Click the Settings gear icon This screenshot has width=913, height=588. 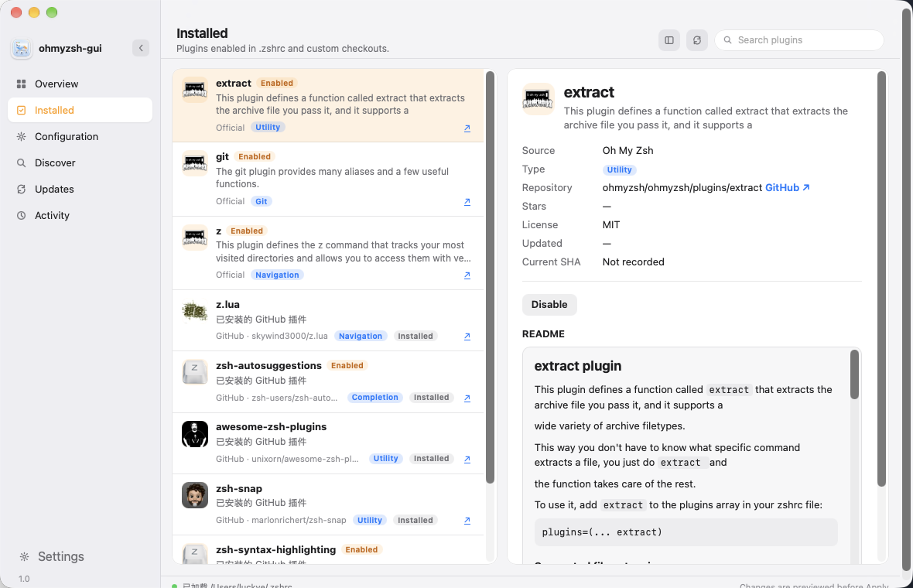[x=25, y=556]
